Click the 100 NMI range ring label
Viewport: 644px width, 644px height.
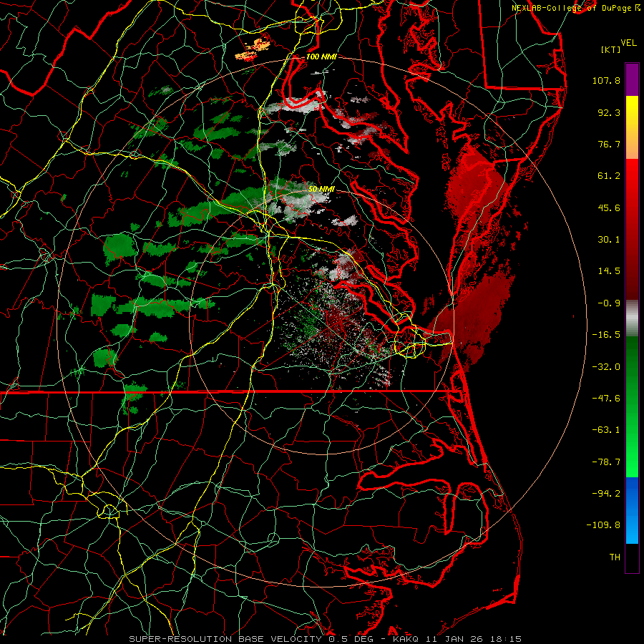[x=321, y=57]
